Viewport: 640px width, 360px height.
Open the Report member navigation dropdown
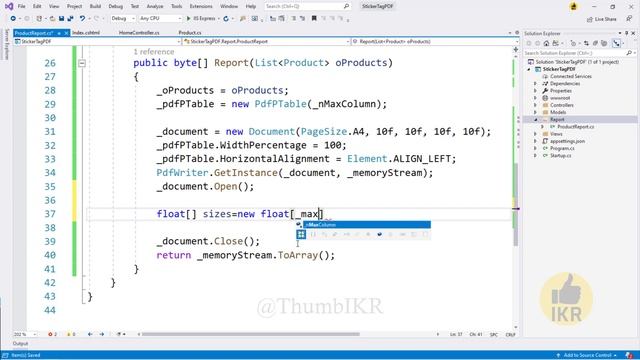coord(435,42)
